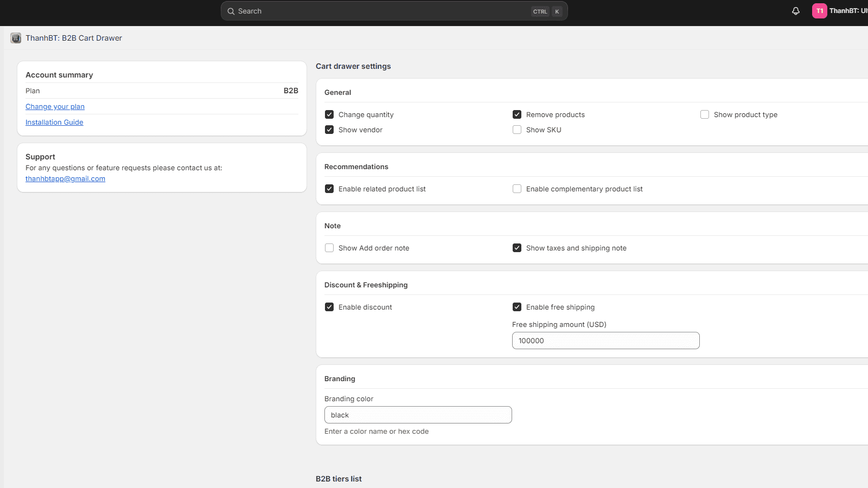Check Show Add order note
Image resolution: width=868 pixels, height=488 pixels.
329,248
